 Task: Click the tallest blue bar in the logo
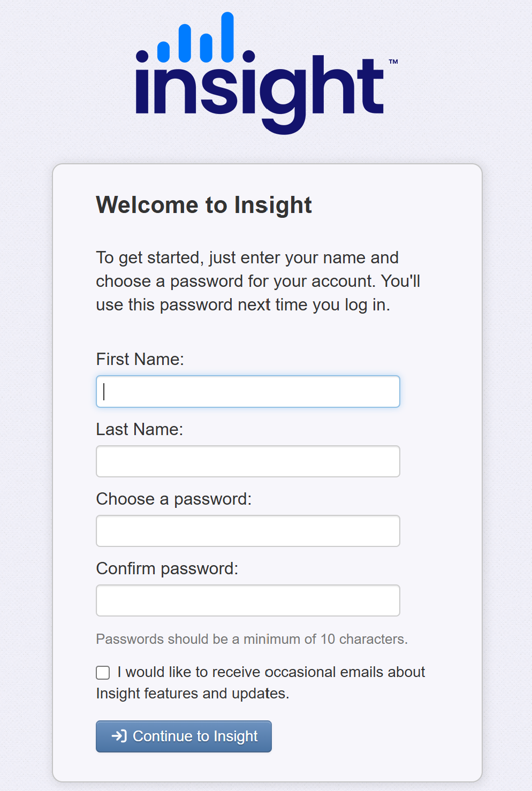(x=227, y=37)
